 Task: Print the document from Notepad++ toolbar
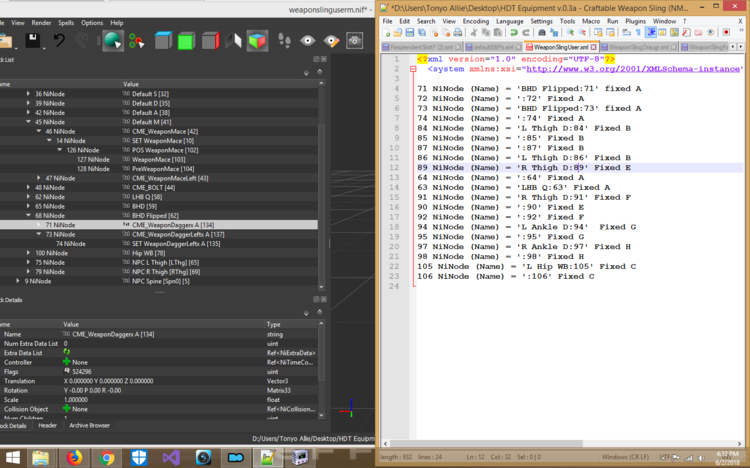(x=458, y=33)
